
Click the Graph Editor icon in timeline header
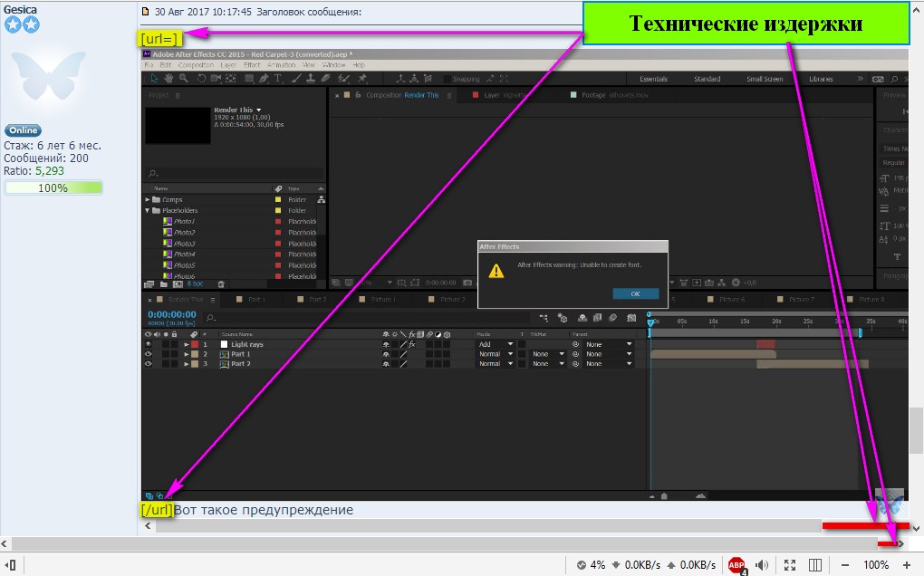pos(631,318)
